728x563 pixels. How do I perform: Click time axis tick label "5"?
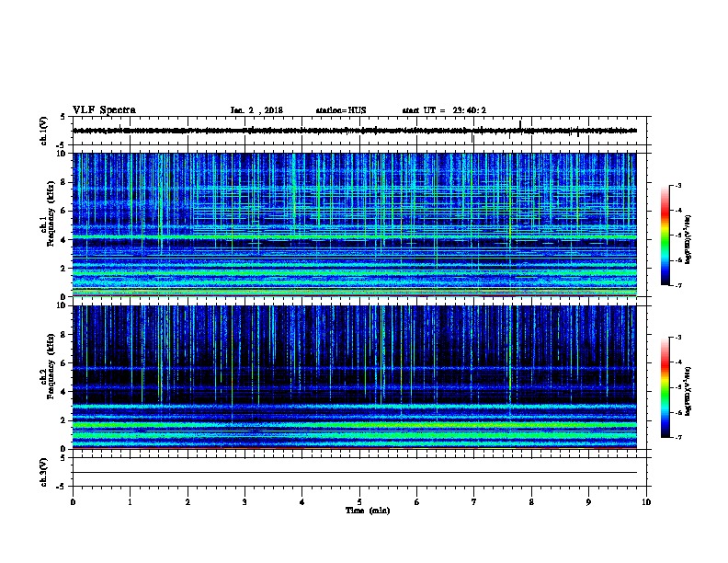point(359,502)
